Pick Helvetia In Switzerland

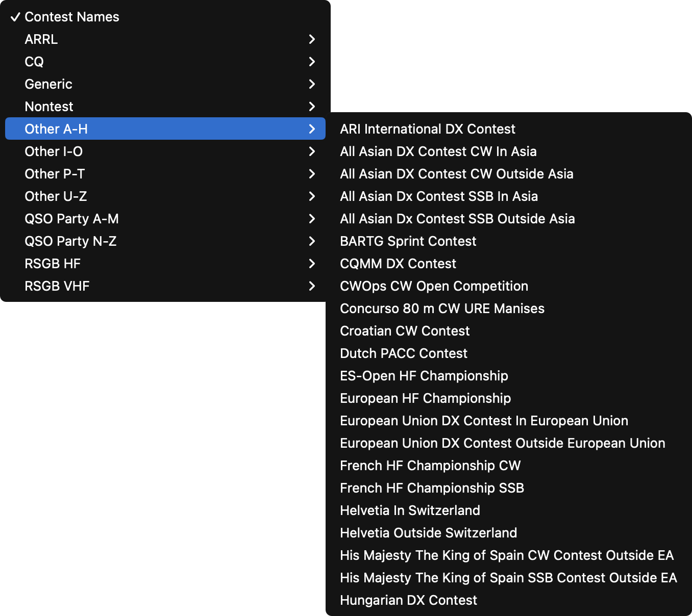(509, 510)
